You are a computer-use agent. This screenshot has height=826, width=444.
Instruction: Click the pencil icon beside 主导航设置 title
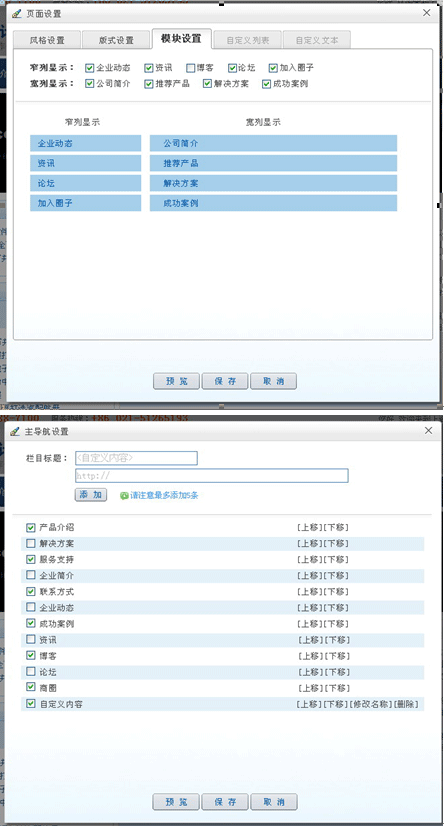coord(15,431)
